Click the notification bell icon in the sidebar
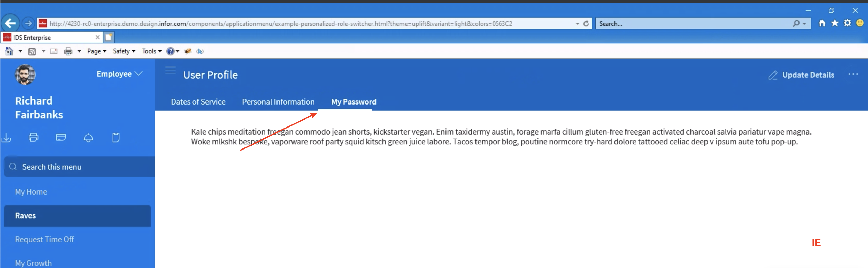 coord(88,138)
